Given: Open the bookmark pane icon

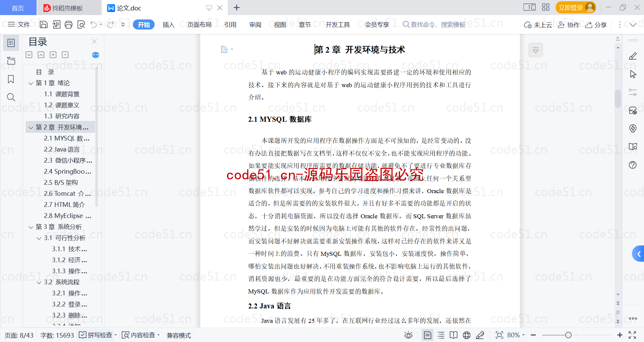Looking at the screenshot, I should (x=11, y=79).
